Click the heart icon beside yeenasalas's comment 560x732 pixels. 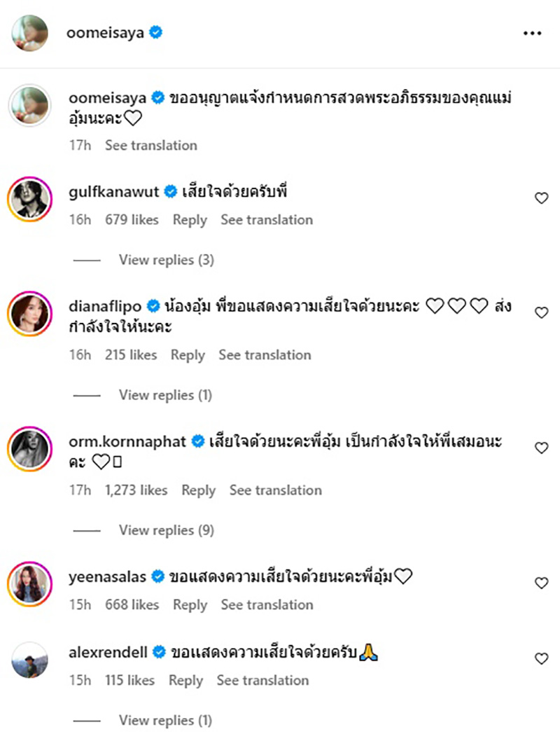click(x=541, y=582)
